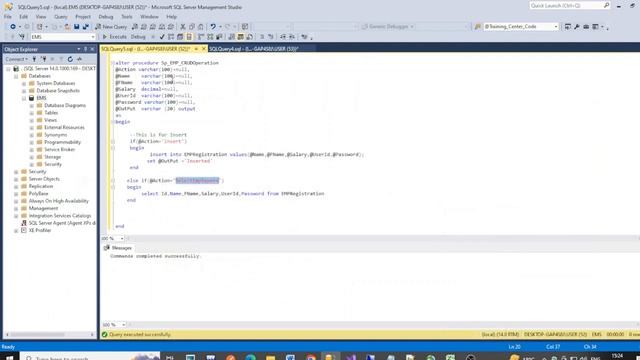The width and height of the screenshot is (640, 360).
Task: Select the Service Broker folder
Action: tap(60, 149)
